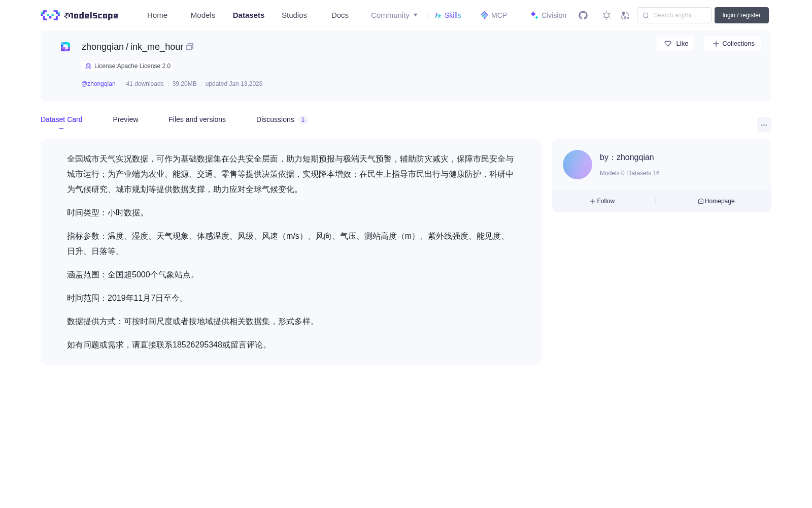The height and width of the screenshot is (508, 812).
Task: Switch to Files and versions tab
Action: (x=197, y=119)
